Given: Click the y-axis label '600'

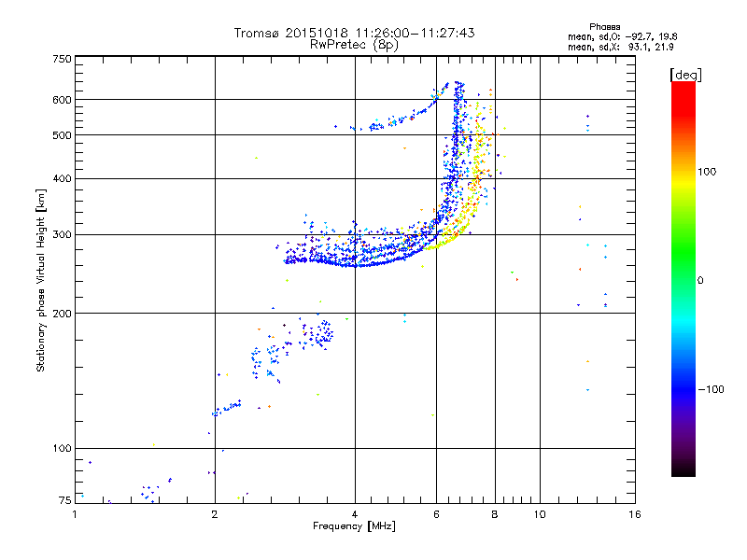Looking at the screenshot, I should click(62, 100).
